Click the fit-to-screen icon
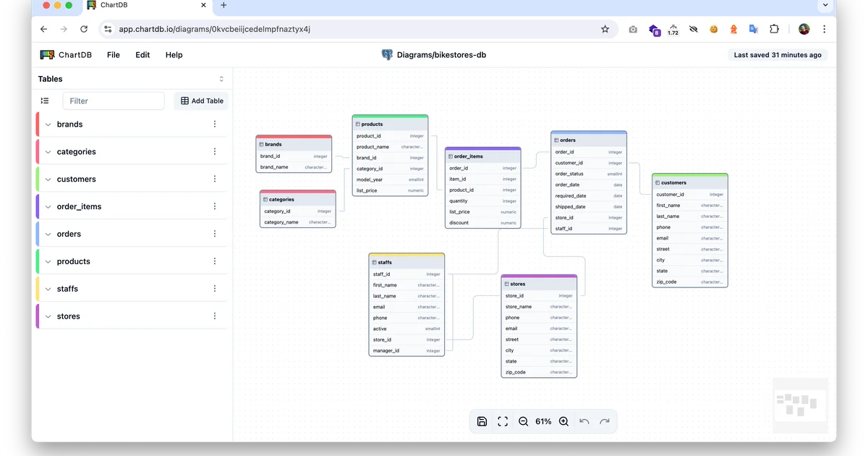The height and width of the screenshot is (456, 868). [503, 421]
